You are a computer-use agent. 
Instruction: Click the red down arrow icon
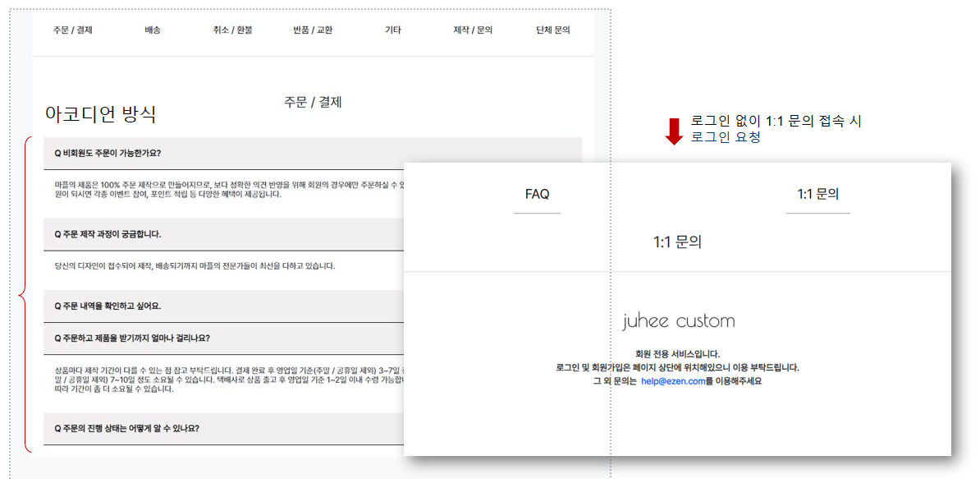[672, 130]
